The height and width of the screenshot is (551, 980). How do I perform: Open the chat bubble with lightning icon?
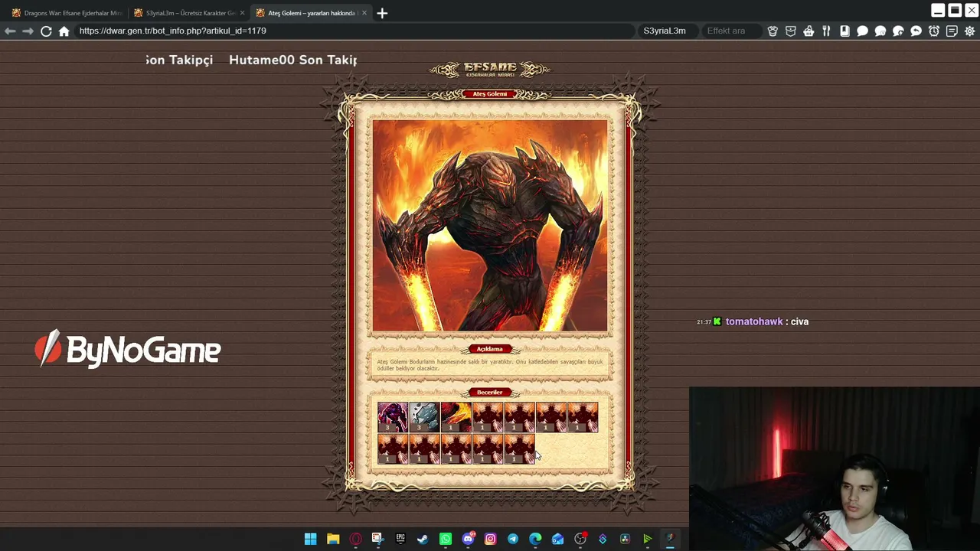tap(898, 31)
